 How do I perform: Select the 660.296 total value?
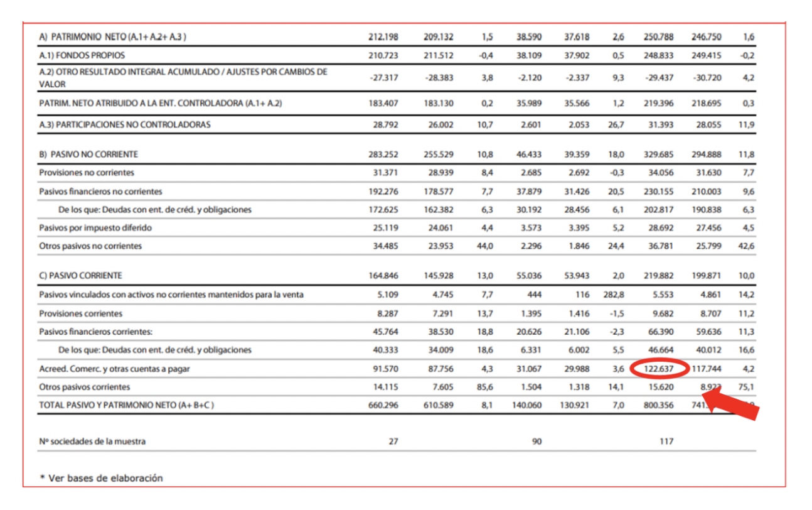[x=383, y=405]
